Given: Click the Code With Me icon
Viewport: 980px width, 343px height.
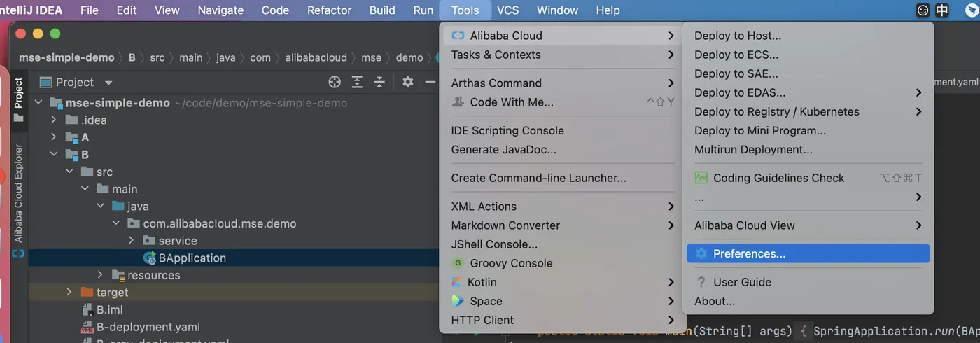Looking at the screenshot, I should (x=458, y=102).
